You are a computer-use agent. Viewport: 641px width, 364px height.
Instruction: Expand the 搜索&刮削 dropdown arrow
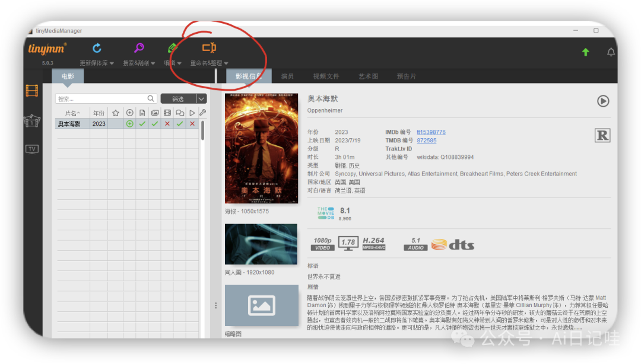(x=153, y=63)
